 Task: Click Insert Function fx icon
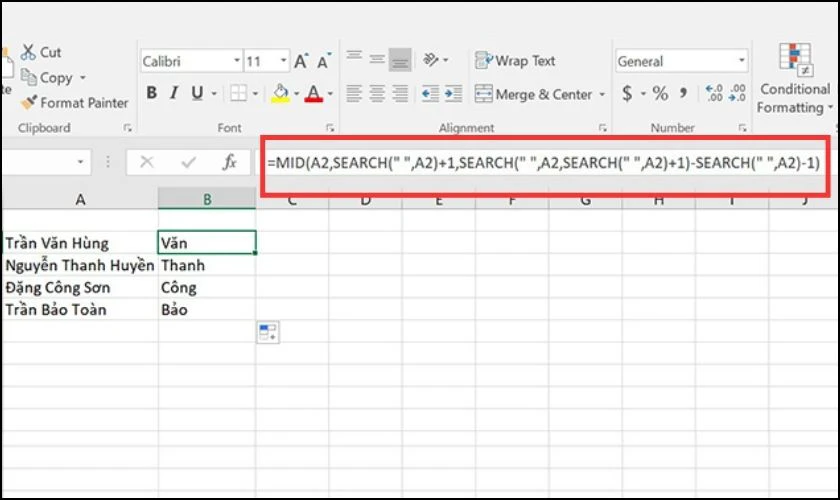(x=229, y=162)
